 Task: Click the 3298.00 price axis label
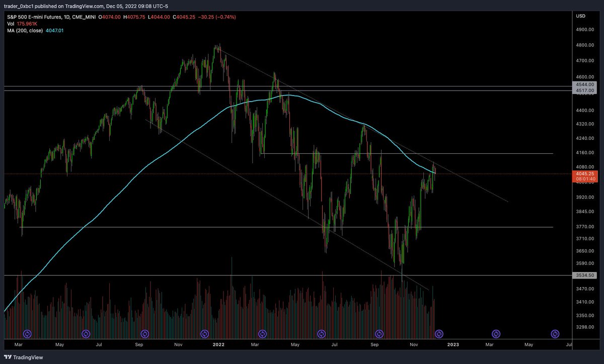[585, 327]
